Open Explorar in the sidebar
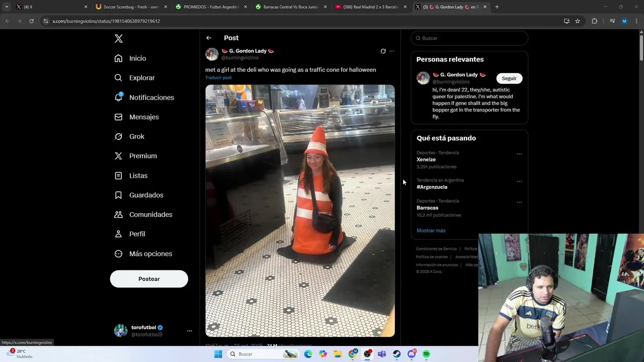 [134, 78]
